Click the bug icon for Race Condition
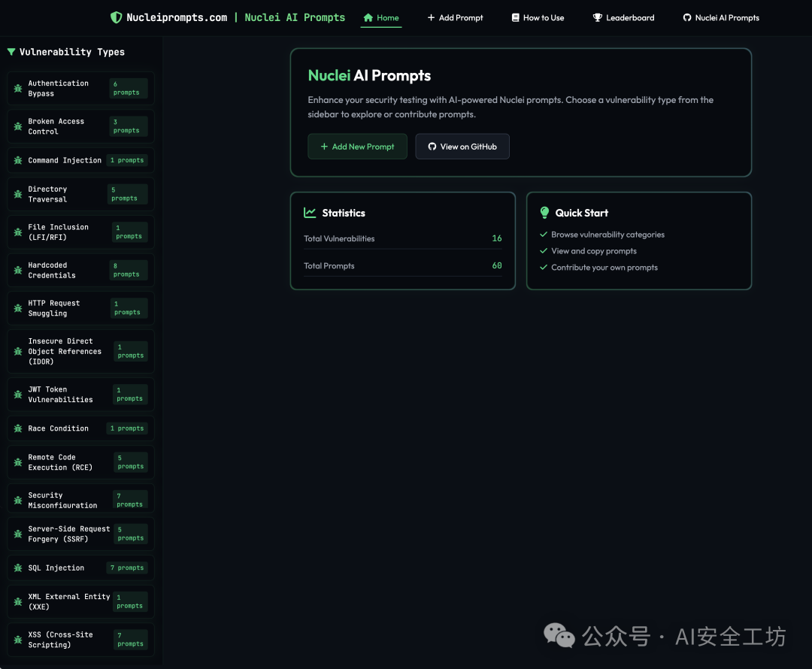The image size is (812, 669). click(x=18, y=428)
